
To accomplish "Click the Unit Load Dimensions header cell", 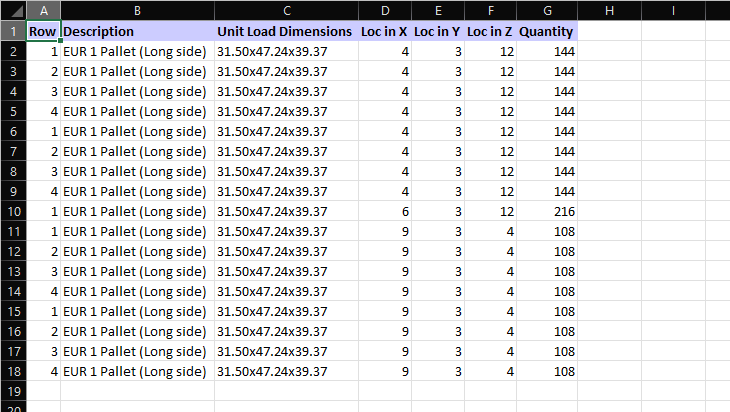I will tap(286, 31).
